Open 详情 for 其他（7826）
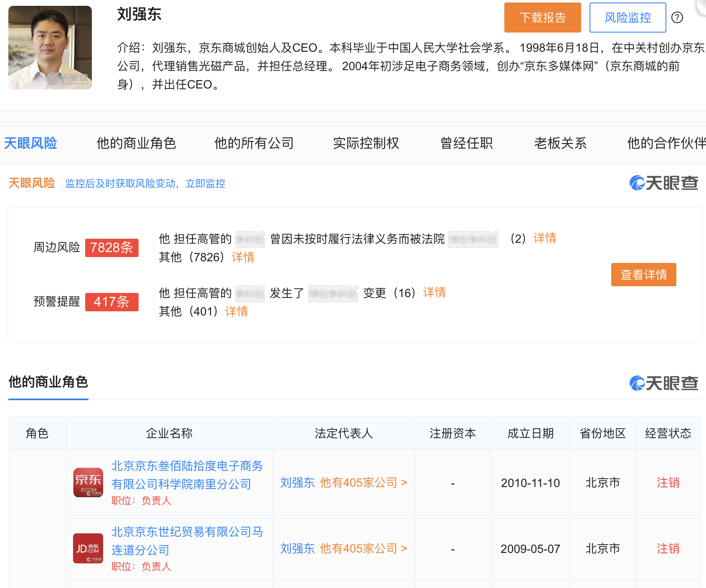 (243, 257)
